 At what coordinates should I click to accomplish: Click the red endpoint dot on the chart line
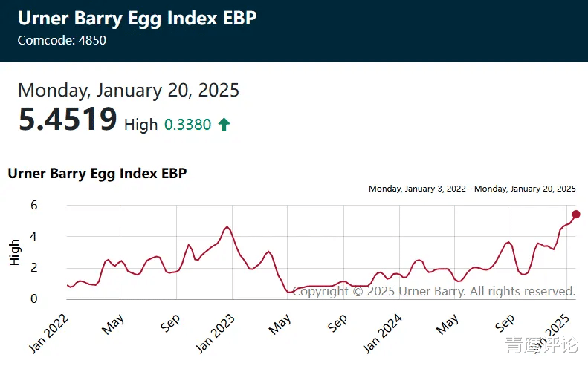[575, 215]
